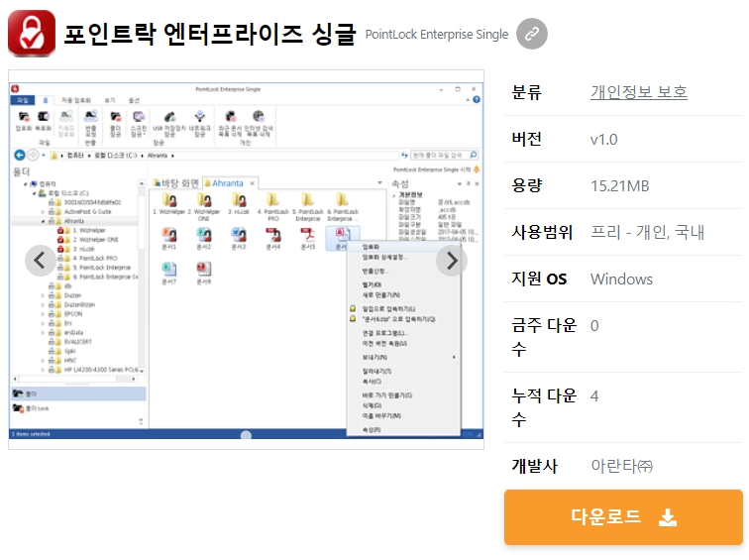Click the orange 다운로드 button

pyautogui.click(x=623, y=517)
